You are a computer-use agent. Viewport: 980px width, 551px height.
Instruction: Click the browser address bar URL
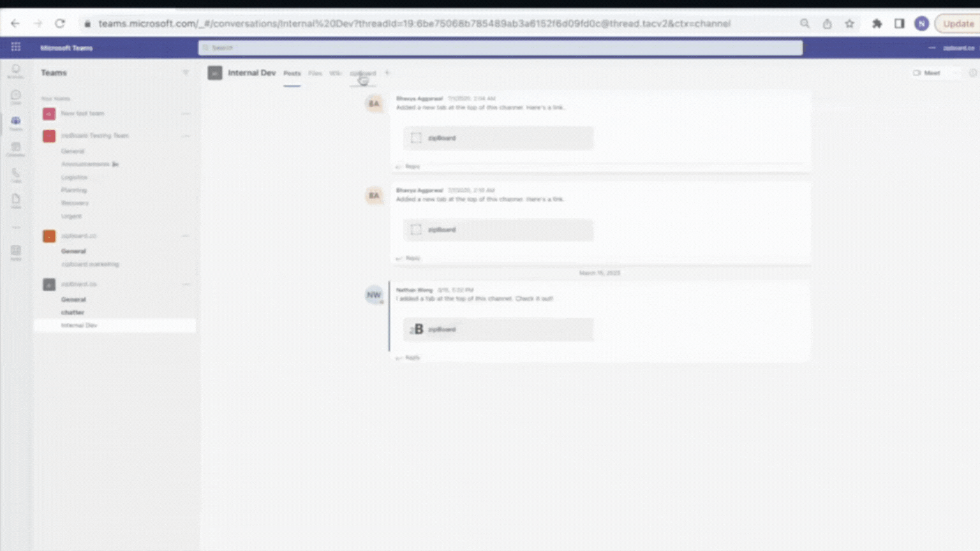pos(414,24)
